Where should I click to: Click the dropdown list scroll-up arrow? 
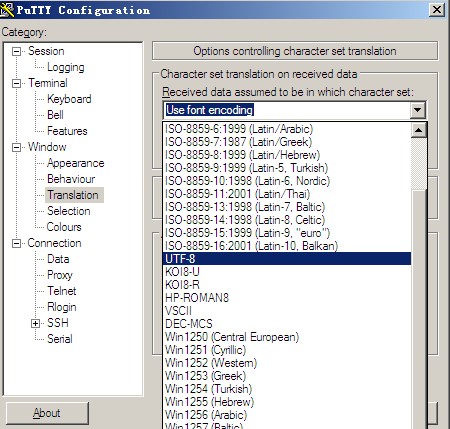[419, 130]
